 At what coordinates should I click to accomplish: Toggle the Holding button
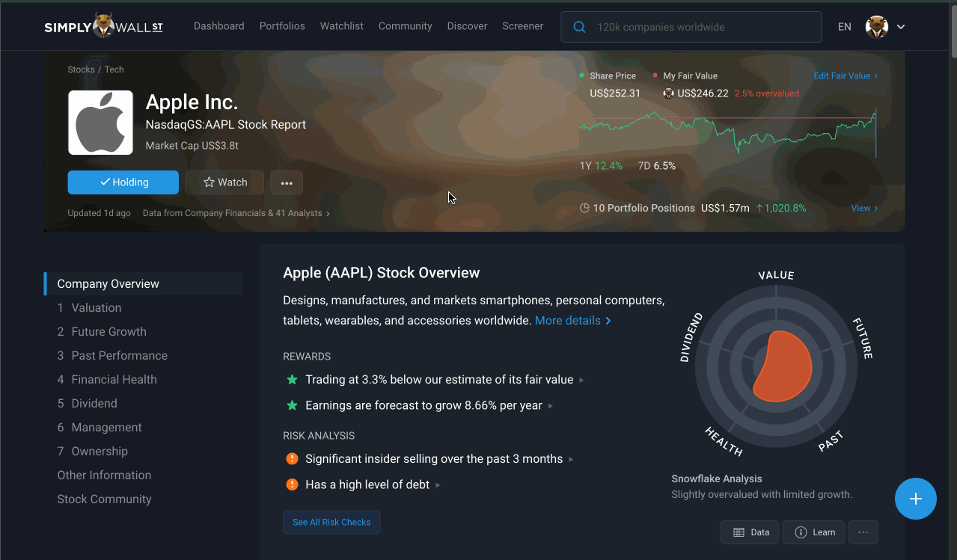click(x=123, y=182)
